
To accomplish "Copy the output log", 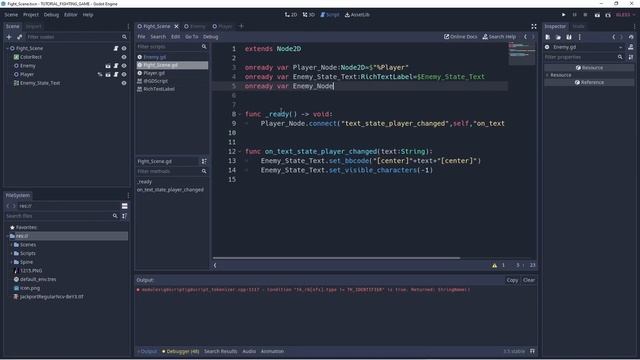I will click(512, 280).
